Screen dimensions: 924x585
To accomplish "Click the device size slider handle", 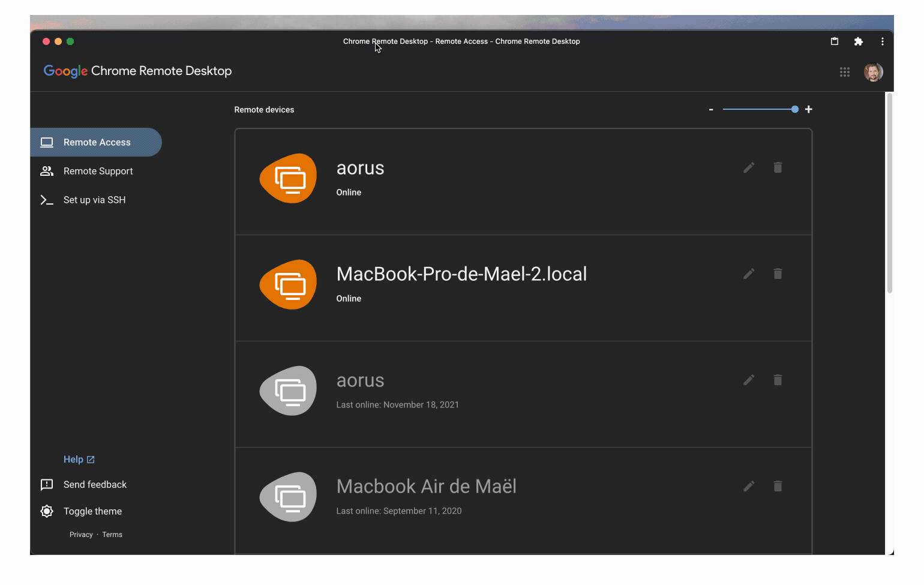I will (795, 109).
